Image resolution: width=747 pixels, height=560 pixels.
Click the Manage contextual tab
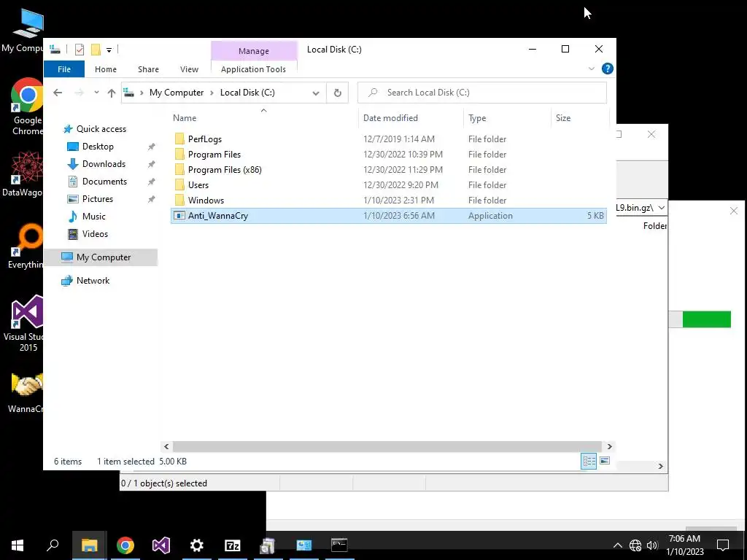click(254, 51)
